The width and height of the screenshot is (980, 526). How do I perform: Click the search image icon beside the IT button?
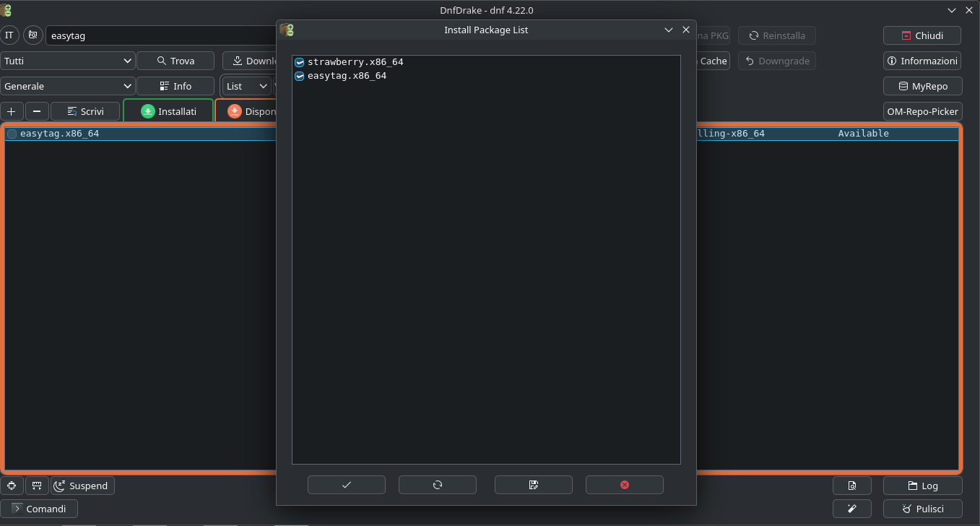[33, 35]
